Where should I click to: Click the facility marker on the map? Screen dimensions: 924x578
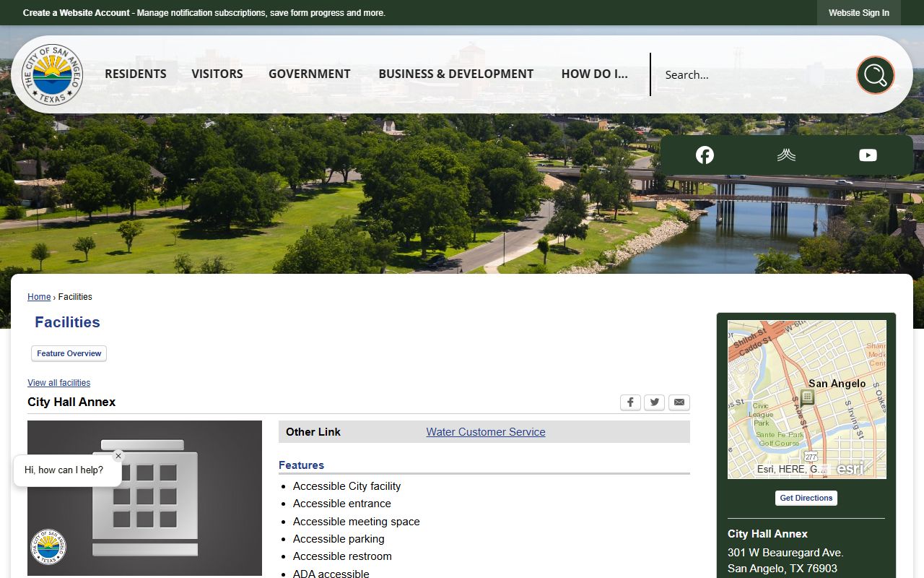coord(807,397)
